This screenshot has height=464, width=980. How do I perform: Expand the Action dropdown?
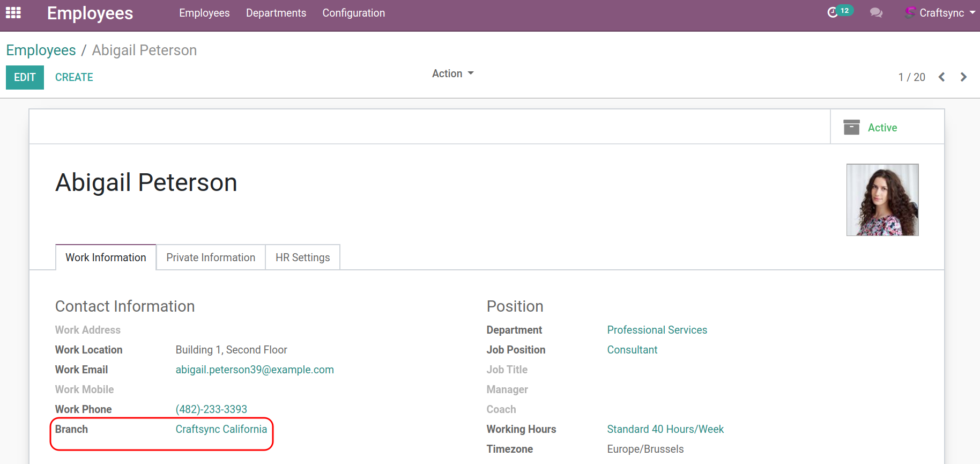452,73
